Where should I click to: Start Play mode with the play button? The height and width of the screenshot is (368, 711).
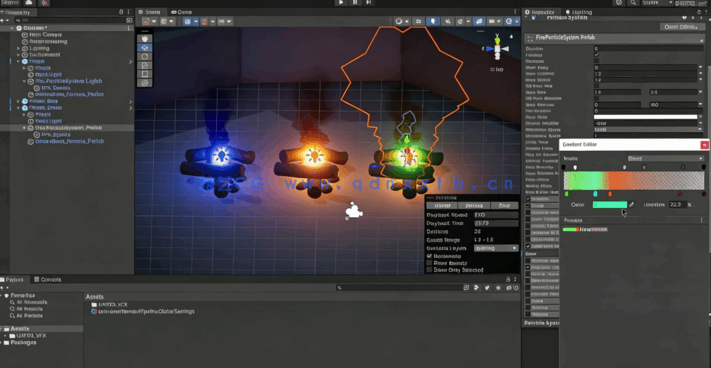pos(341,2)
